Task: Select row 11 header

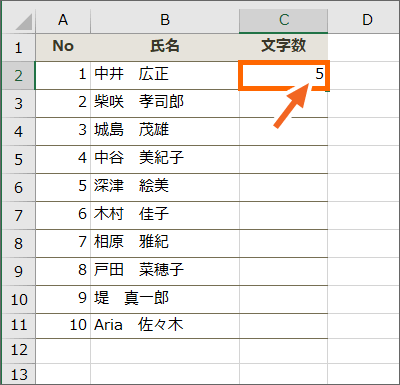Action: (x=19, y=325)
